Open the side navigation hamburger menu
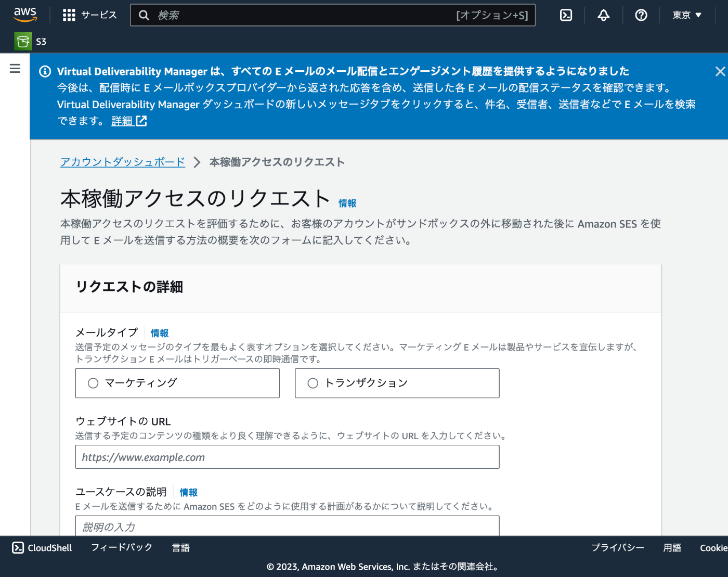The height and width of the screenshot is (577, 728). tap(15, 69)
